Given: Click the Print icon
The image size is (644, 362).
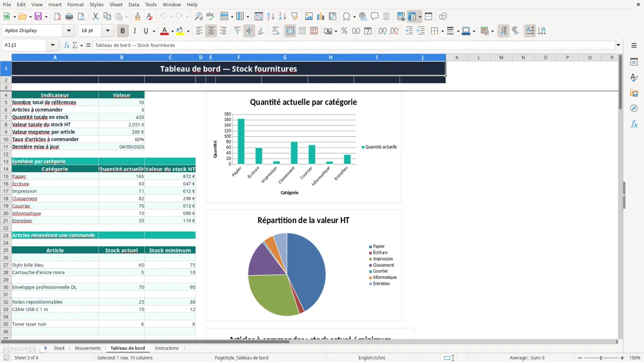Looking at the screenshot, I should pyautogui.click(x=69, y=17).
